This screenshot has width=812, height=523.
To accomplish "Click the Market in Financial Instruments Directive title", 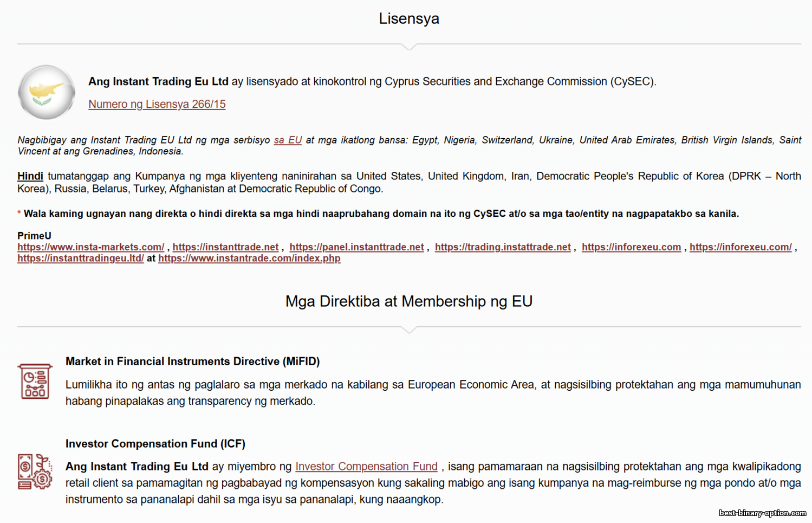I will click(192, 361).
